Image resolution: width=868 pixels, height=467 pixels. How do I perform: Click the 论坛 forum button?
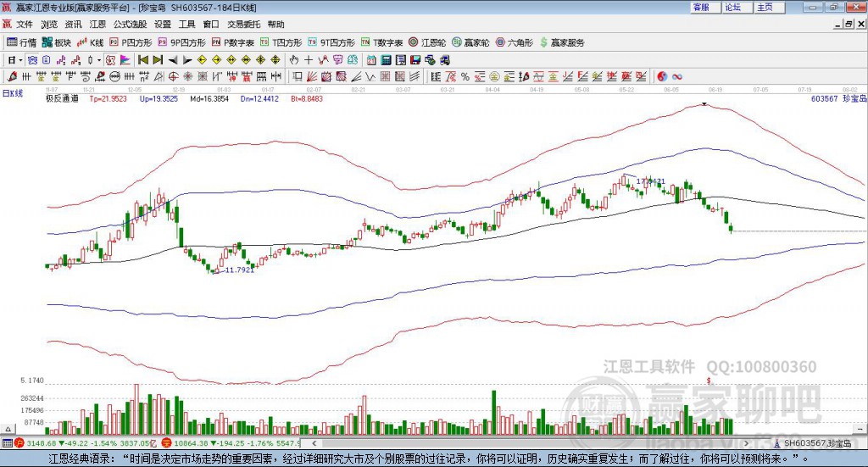pos(737,7)
